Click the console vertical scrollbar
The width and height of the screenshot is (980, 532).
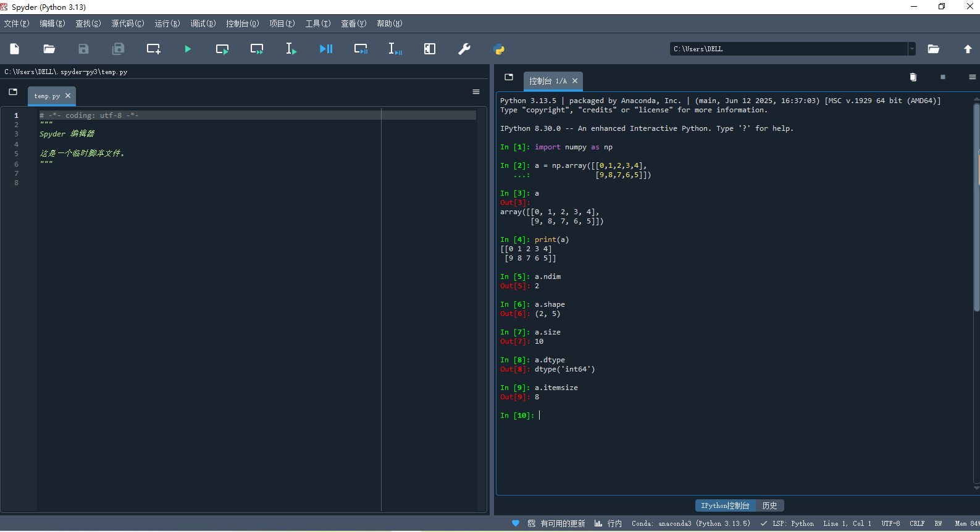pyautogui.click(x=976, y=207)
